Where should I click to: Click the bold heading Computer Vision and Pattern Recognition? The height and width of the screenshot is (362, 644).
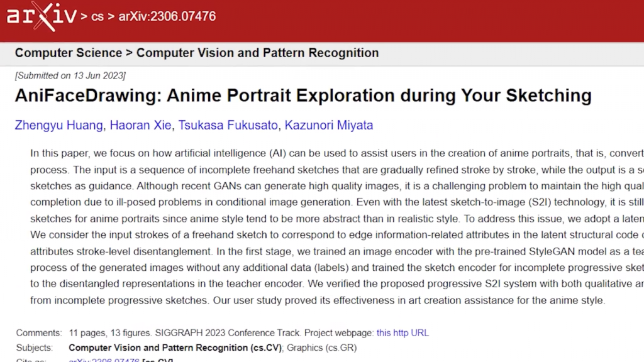click(257, 53)
